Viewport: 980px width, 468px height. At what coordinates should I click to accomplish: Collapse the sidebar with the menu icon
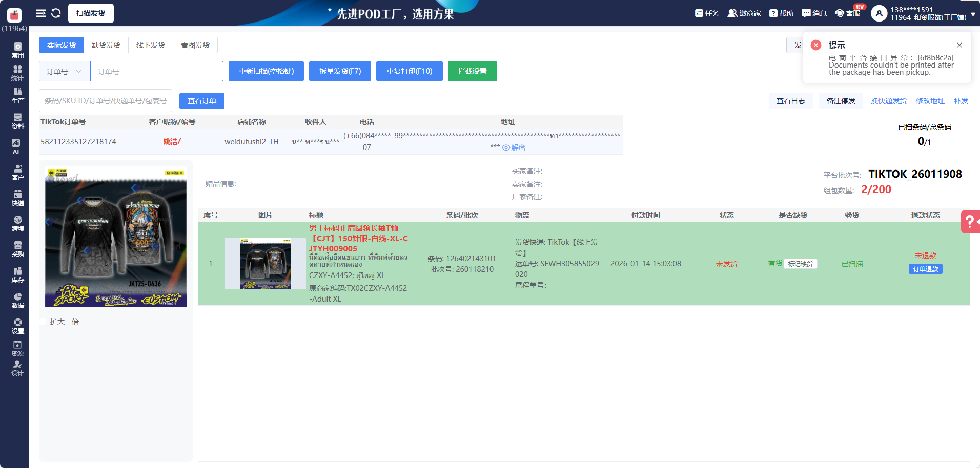[41, 13]
